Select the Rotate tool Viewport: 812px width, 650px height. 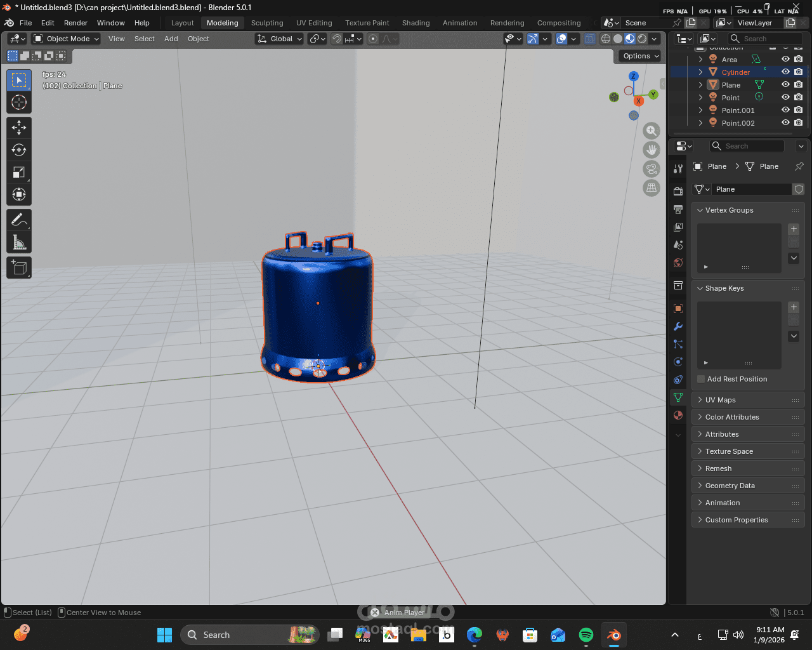19,150
